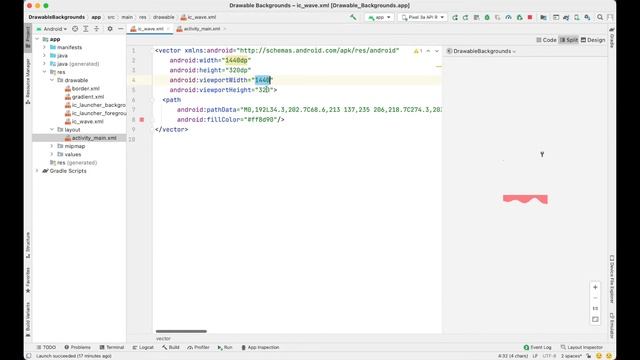Select gradient.xml in project tree

point(84,97)
